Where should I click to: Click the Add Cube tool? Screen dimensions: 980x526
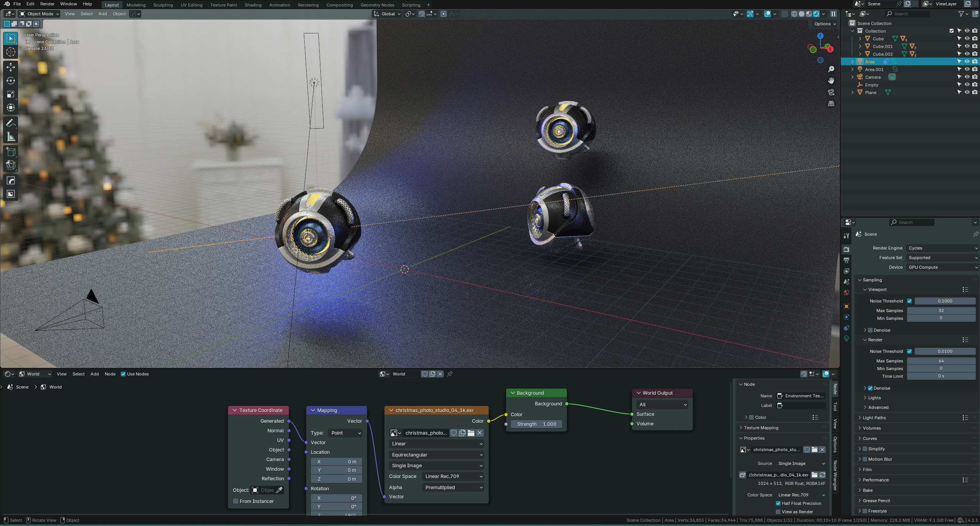click(11, 152)
